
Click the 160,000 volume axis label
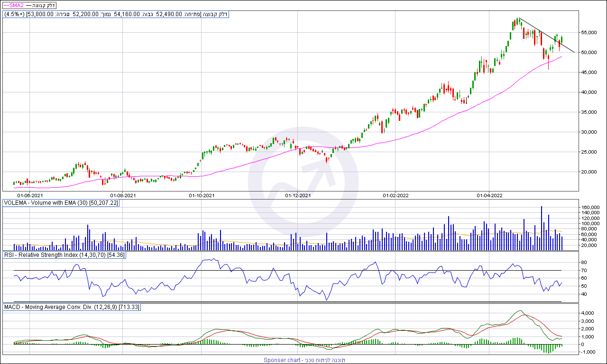(591, 208)
